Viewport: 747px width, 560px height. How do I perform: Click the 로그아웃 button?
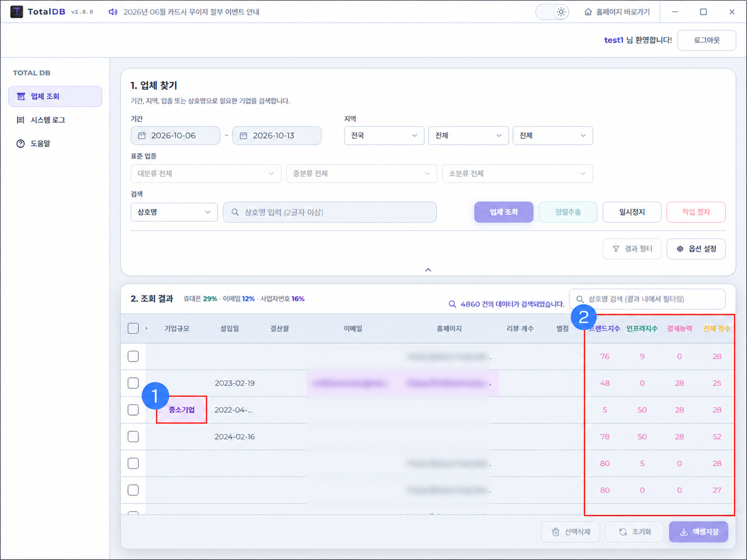[x=706, y=40]
